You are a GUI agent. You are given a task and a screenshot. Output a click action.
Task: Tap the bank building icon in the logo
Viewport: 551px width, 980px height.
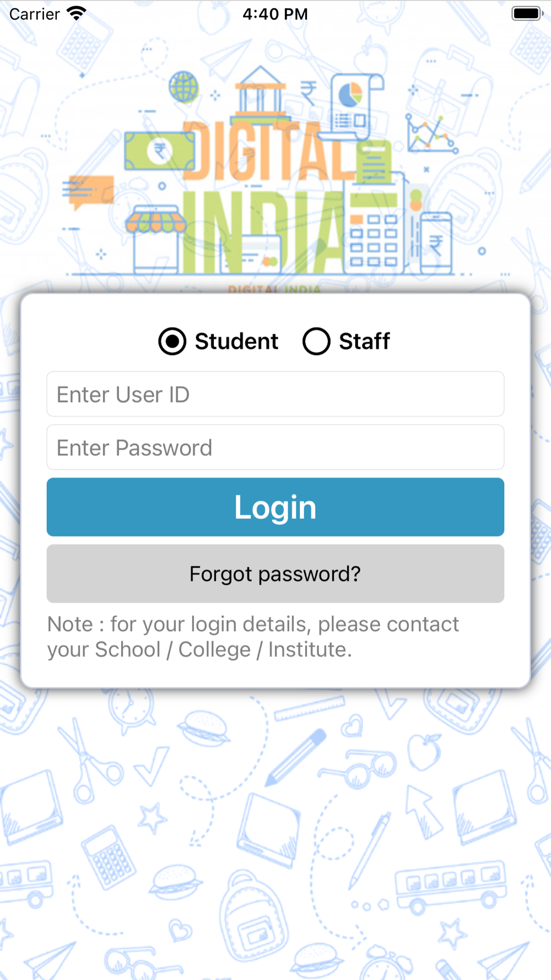pyautogui.click(x=260, y=94)
